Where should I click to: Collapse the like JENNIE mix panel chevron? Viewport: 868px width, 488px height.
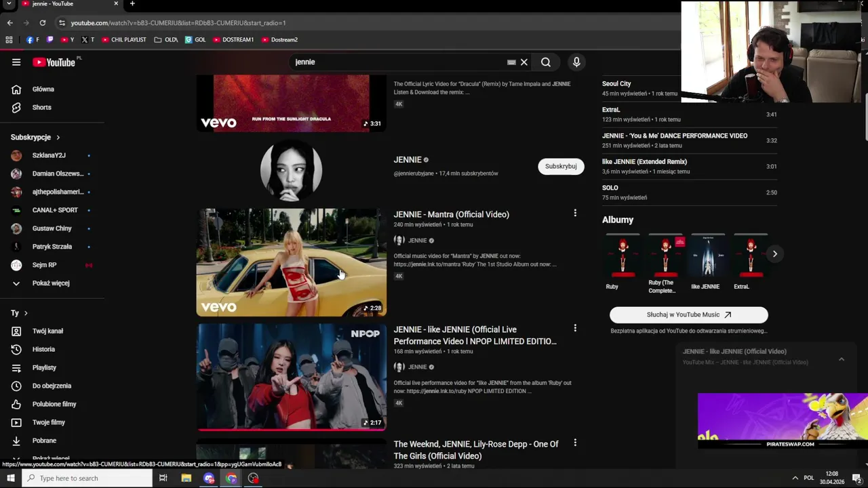click(842, 359)
